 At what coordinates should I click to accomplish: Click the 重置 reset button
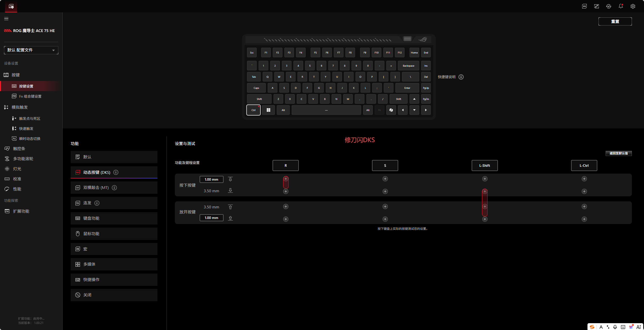tap(615, 21)
